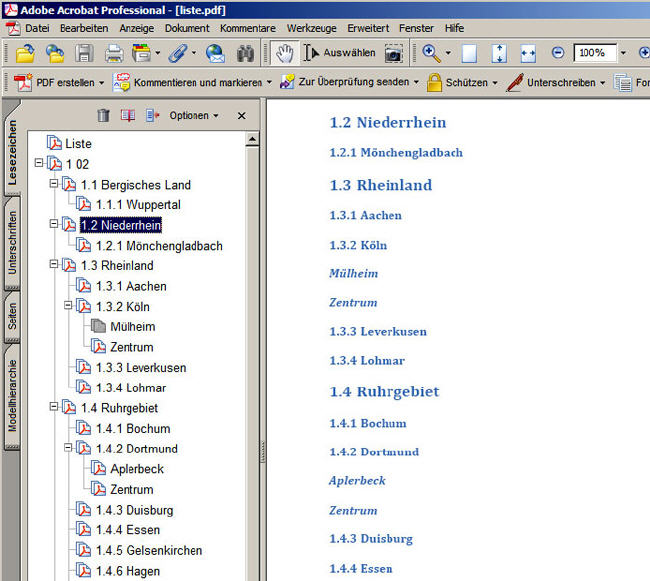This screenshot has width=650, height=581.
Task: Click the Snapshot camera tool
Action: [393, 53]
